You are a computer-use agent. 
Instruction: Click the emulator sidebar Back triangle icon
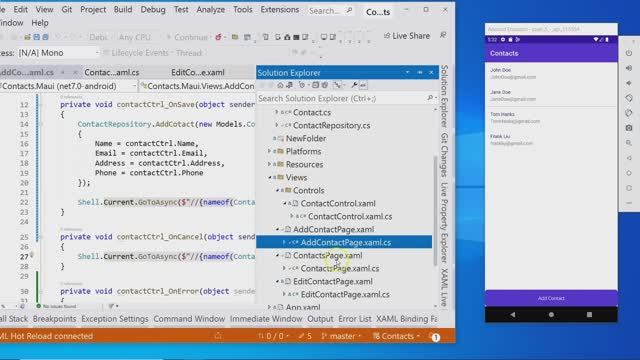pos(629,158)
